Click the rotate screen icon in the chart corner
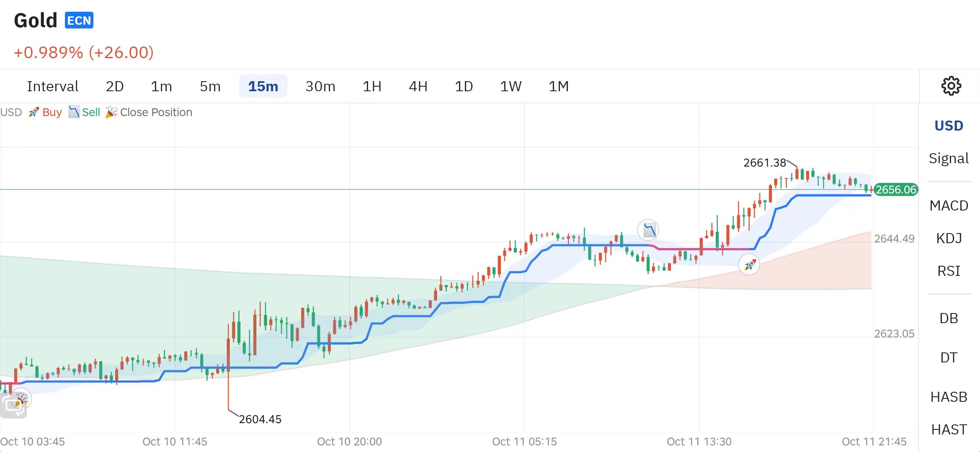The height and width of the screenshot is (452, 980). (13, 405)
